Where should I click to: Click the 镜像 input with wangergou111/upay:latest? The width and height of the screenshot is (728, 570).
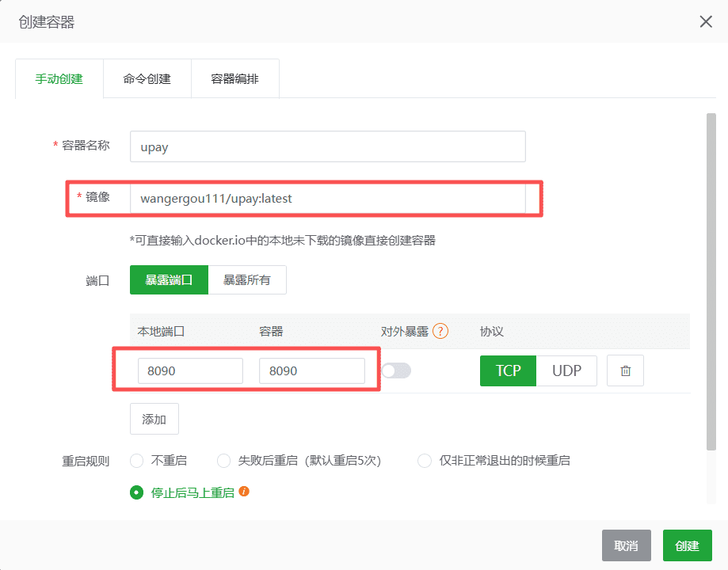pyautogui.click(x=328, y=198)
